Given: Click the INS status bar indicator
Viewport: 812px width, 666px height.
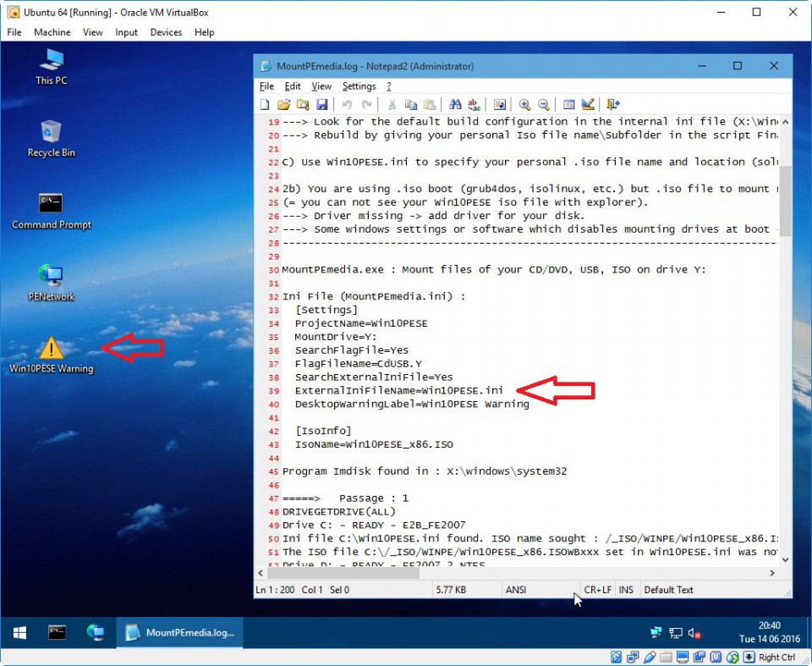Looking at the screenshot, I should click(x=626, y=590).
